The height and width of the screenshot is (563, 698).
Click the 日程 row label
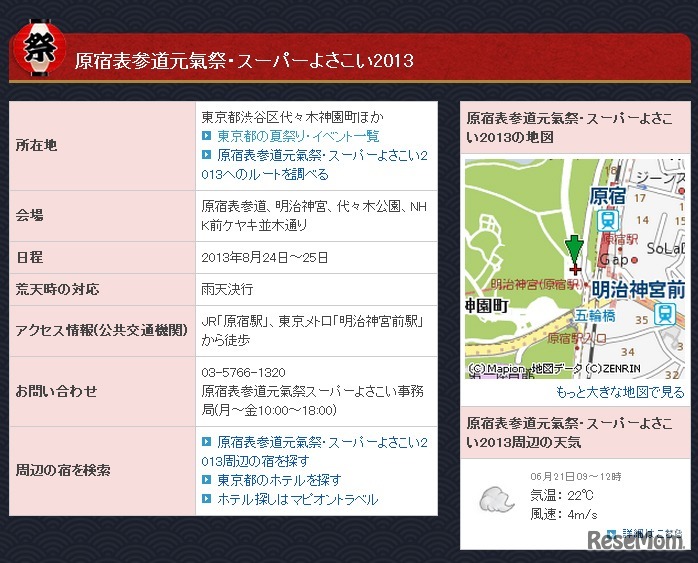click(29, 257)
